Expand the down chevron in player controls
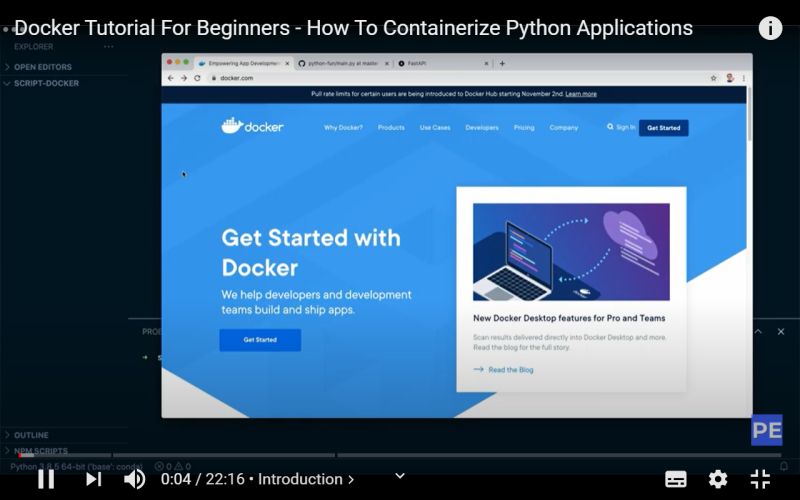The height and width of the screenshot is (500, 800). coord(400,476)
